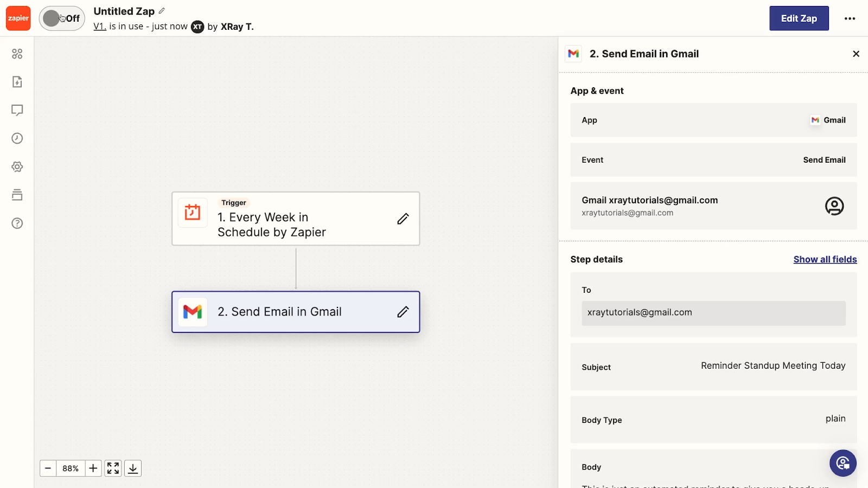The height and width of the screenshot is (488, 868).
Task: Click the App & event heading
Action: pyautogui.click(x=597, y=91)
